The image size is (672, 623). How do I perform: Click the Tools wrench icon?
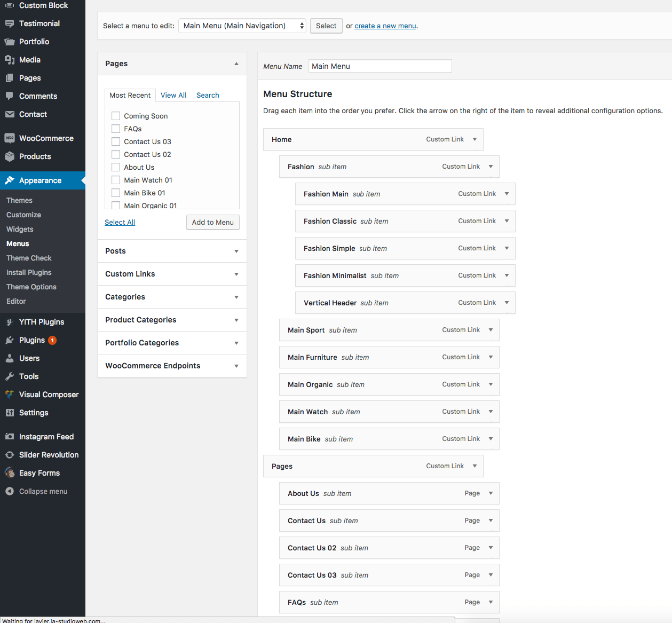point(10,376)
